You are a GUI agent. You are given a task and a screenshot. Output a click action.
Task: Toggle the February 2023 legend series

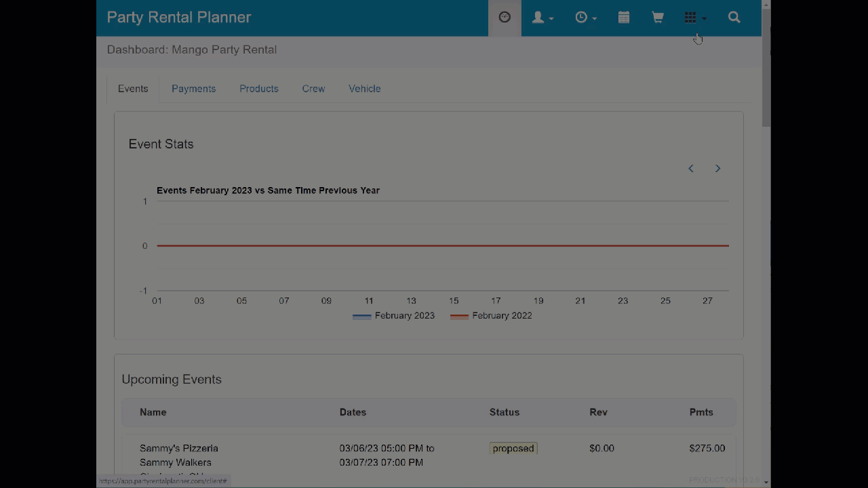394,316
